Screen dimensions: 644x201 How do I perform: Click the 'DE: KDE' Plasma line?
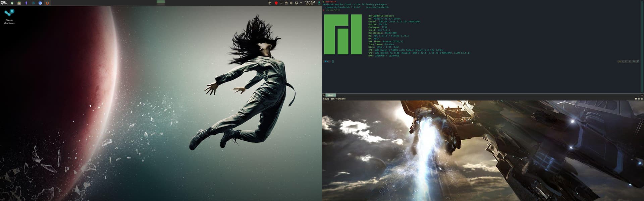388,36
